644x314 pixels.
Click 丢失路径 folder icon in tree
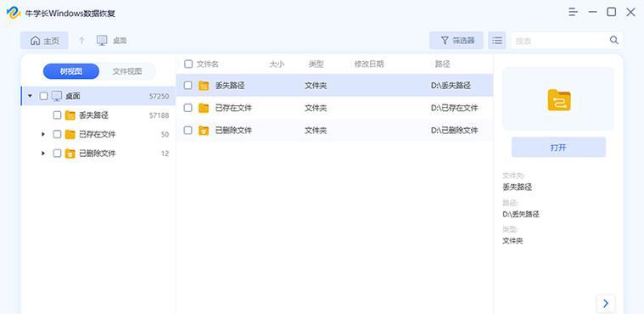(x=70, y=115)
